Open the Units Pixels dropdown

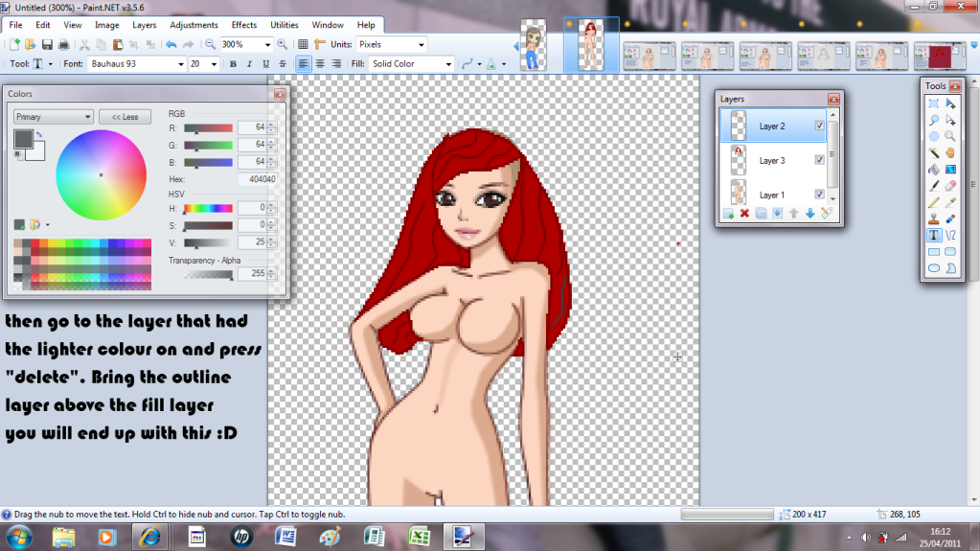[422, 44]
